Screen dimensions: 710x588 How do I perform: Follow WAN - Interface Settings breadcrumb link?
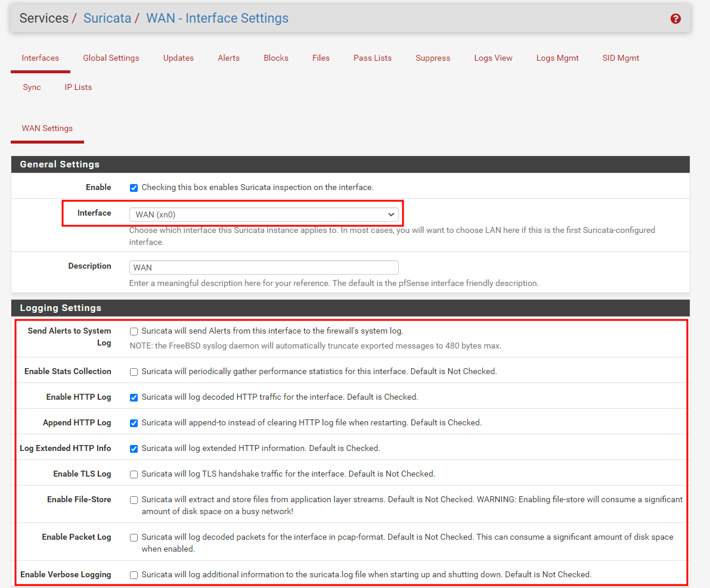[218, 18]
